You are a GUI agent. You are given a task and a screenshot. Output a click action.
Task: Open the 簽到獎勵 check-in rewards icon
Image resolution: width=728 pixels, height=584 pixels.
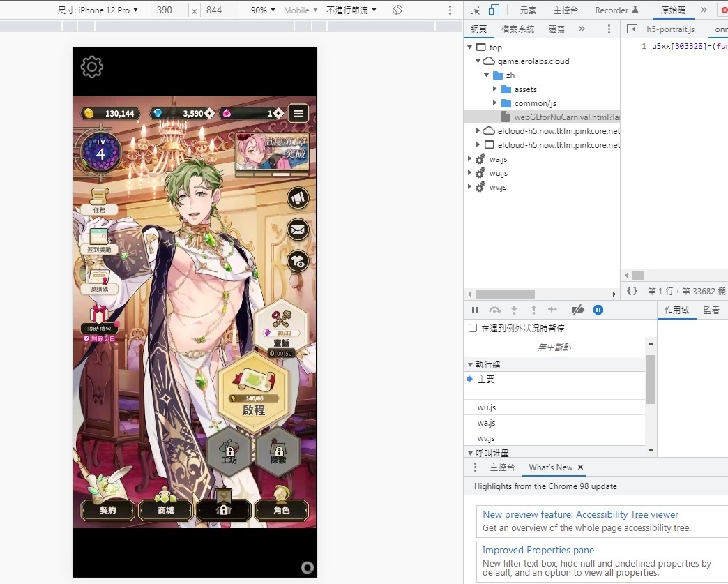coord(99,241)
